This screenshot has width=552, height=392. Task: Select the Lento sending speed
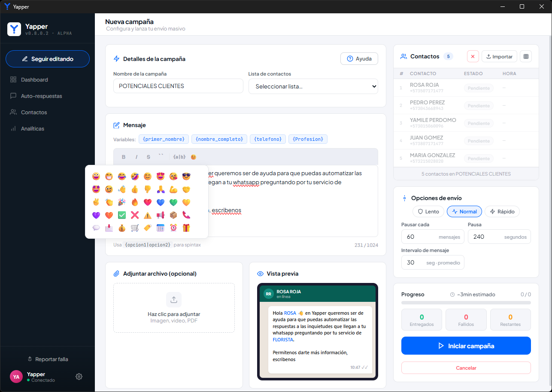coord(428,211)
